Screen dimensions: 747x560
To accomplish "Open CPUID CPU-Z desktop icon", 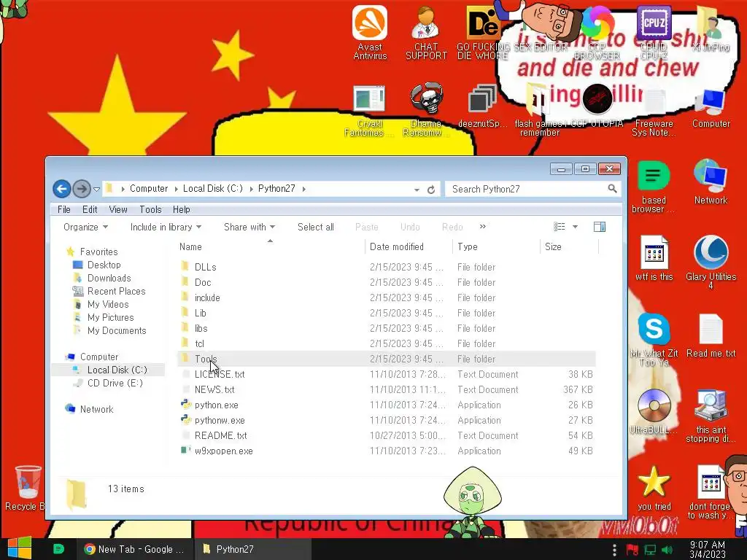I will tap(654, 32).
